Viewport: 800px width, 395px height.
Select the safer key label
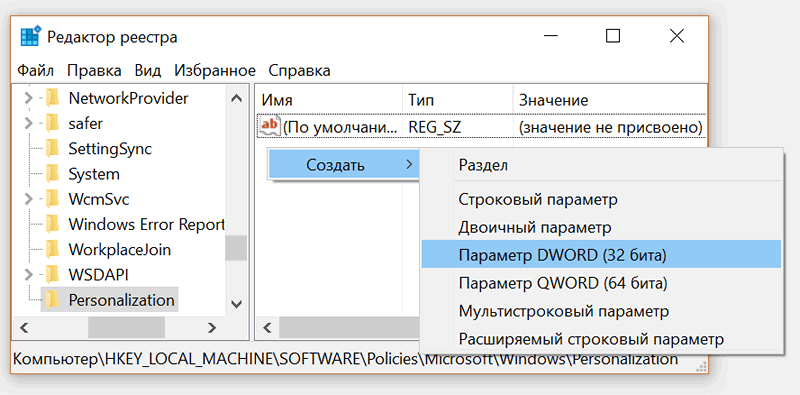[86, 124]
